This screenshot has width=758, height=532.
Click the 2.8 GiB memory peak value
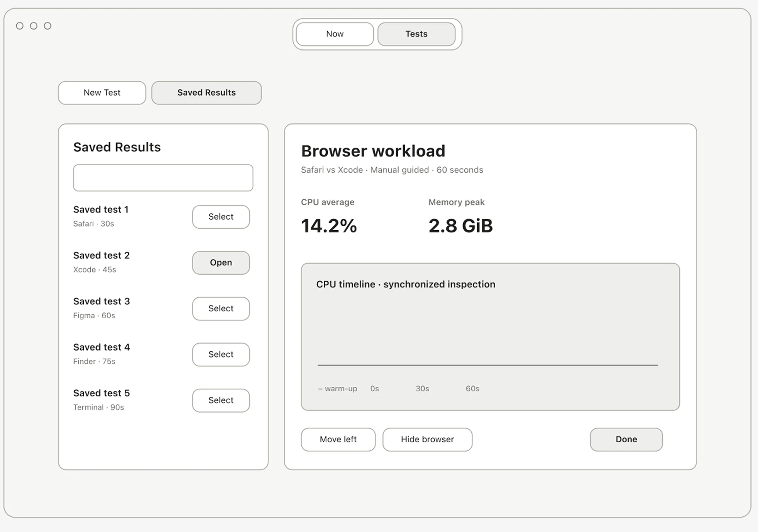pyautogui.click(x=461, y=226)
